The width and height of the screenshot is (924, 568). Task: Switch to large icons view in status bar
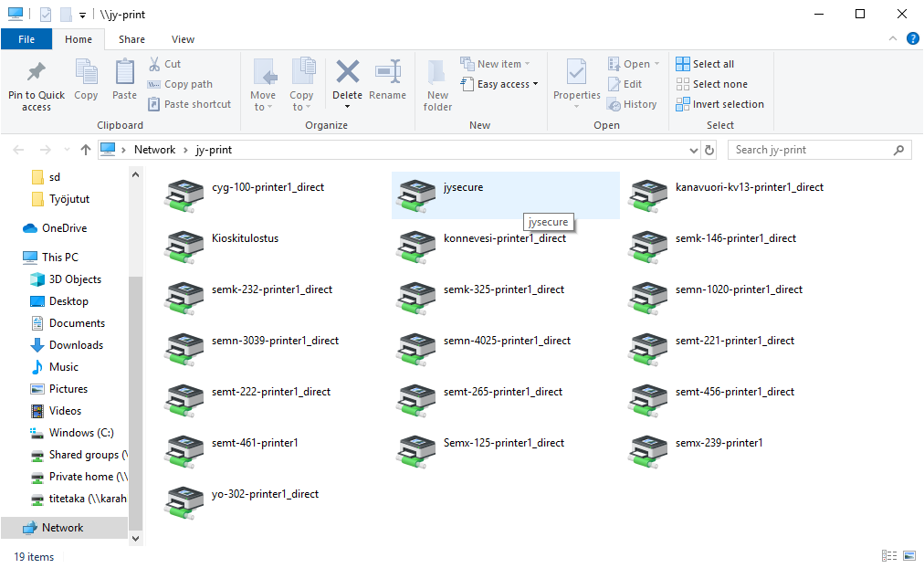coord(908,556)
